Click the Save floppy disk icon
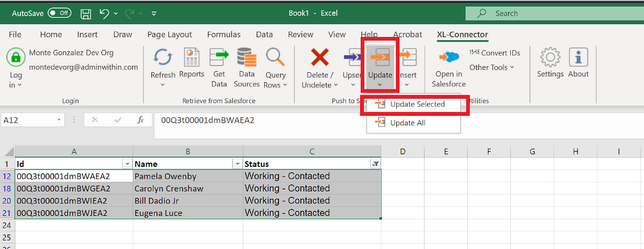This screenshot has width=644, height=249. pyautogui.click(x=86, y=13)
